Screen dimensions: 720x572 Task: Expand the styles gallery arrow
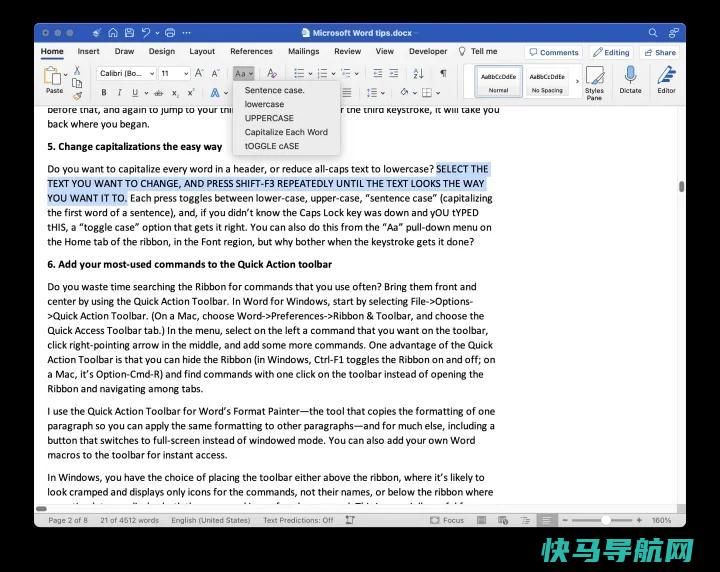point(577,81)
